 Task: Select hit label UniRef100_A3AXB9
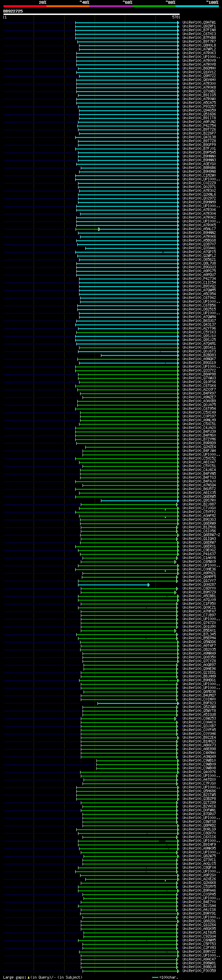199,401
